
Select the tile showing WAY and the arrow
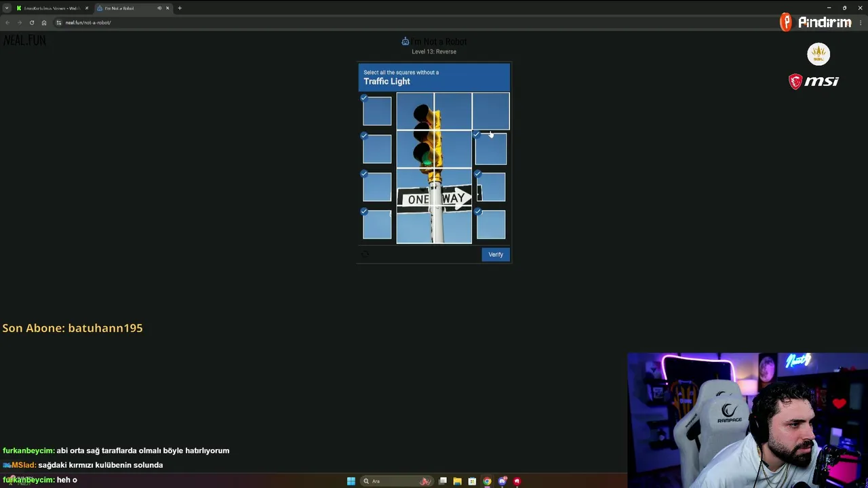click(x=453, y=187)
